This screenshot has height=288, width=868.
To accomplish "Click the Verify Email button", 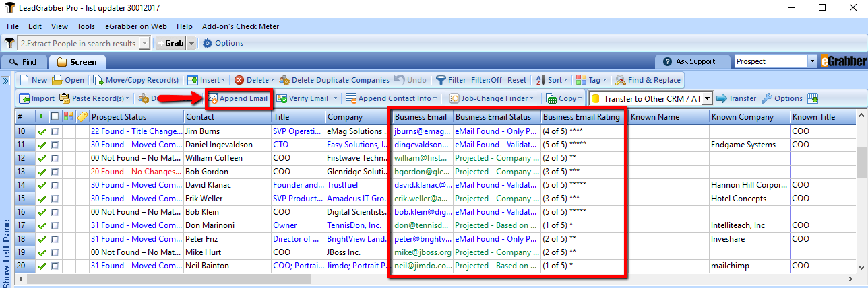I will pyautogui.click(x=303, y=98).
